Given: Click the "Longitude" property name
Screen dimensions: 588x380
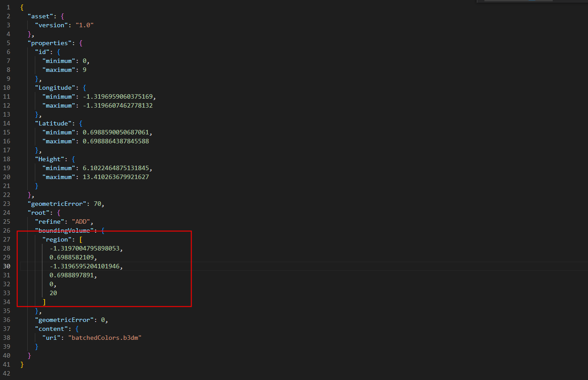Looking at the screenshot, I should tap(55, 88).
